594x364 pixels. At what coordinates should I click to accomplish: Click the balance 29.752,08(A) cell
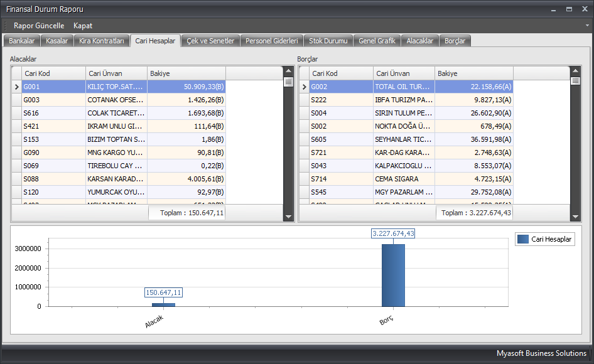click(474, 192)
